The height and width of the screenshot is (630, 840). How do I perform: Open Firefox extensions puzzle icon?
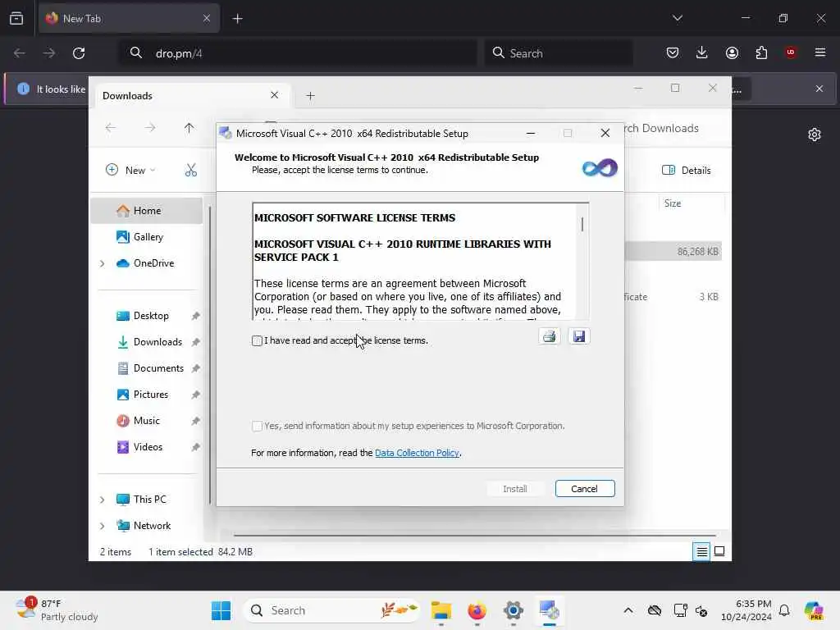(761, 52)
